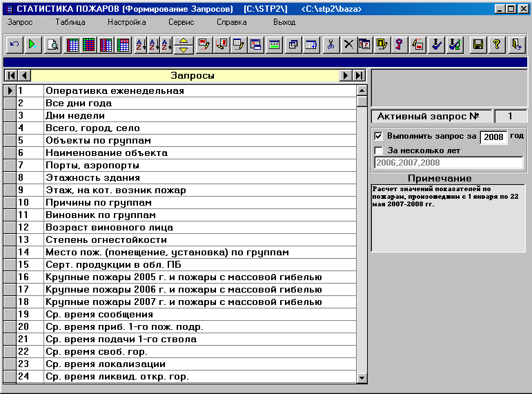Click the year field showing 2008
Viewport: 532px width, 394px height.
493,137
